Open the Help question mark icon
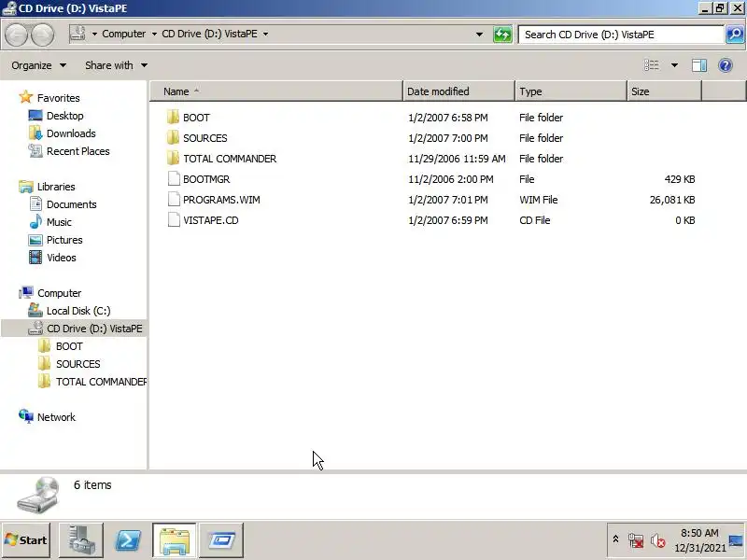 726,65
